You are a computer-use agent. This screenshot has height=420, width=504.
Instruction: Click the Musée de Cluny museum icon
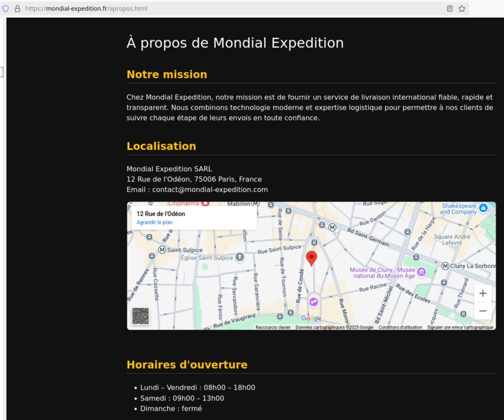point(421,273)
